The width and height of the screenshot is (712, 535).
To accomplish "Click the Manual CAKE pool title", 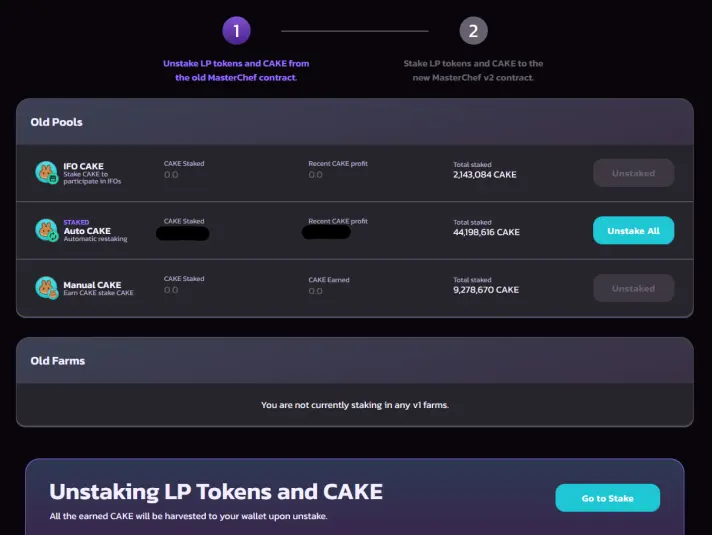I will coord(92,285).
